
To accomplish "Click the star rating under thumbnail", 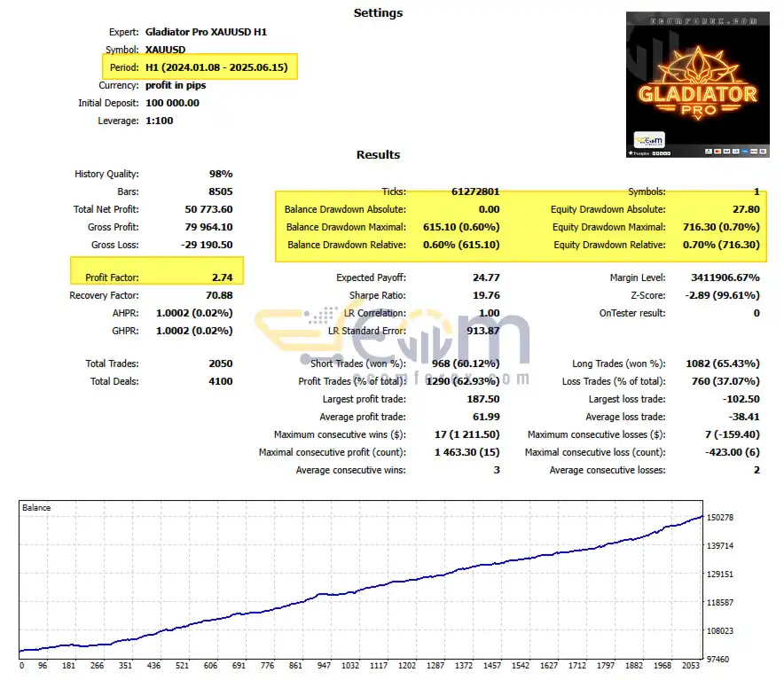I will click(649, 153).
